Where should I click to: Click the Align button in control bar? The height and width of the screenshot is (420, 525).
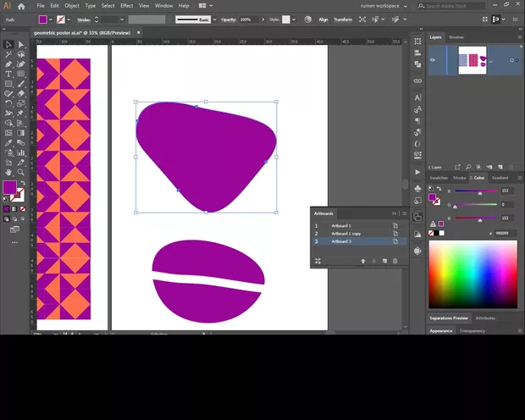coord(323,19)
